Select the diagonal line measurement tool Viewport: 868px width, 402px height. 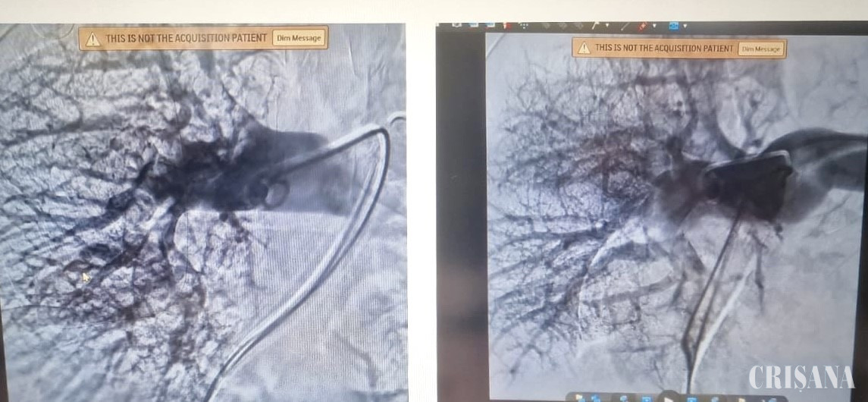coord(625,26)
